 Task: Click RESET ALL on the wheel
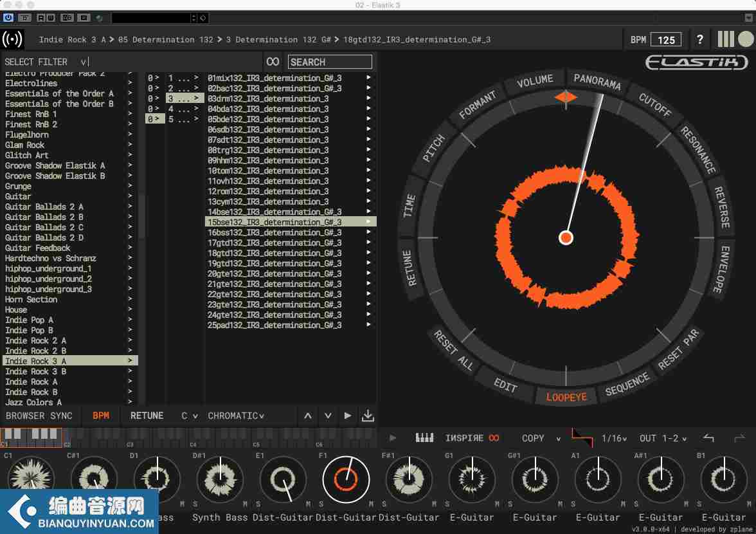[453, 350]
